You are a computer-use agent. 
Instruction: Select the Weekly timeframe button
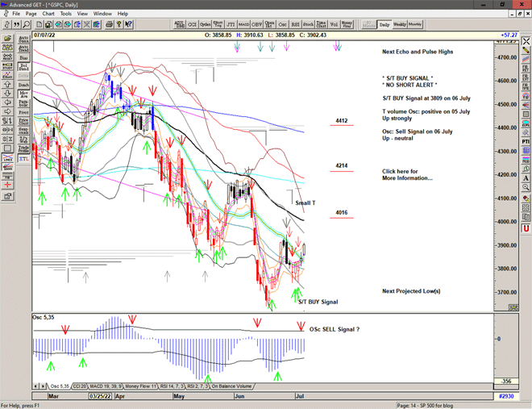coord(400,24)
